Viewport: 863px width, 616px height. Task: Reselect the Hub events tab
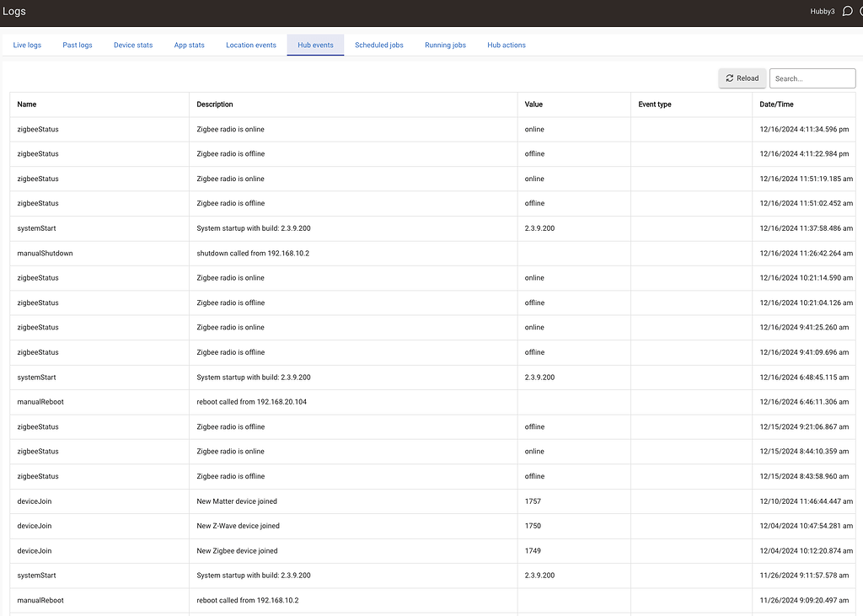(x=315, y=45)
